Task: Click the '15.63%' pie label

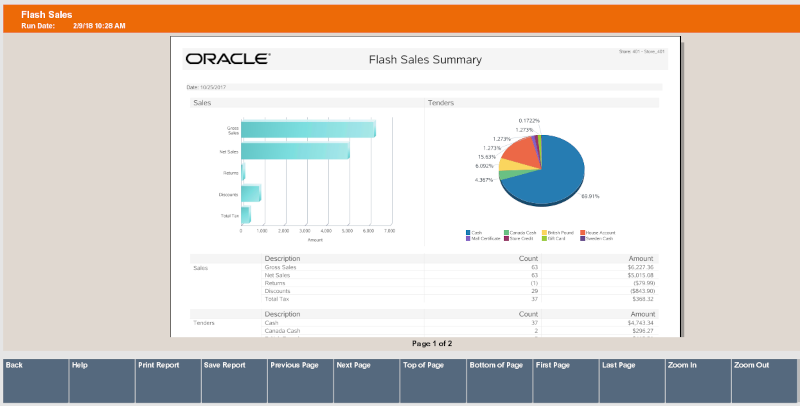Action: [x=487, y=157]
